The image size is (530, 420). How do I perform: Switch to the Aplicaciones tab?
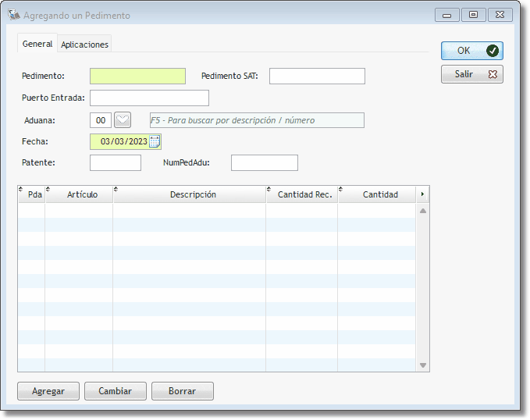click(84, 44)
